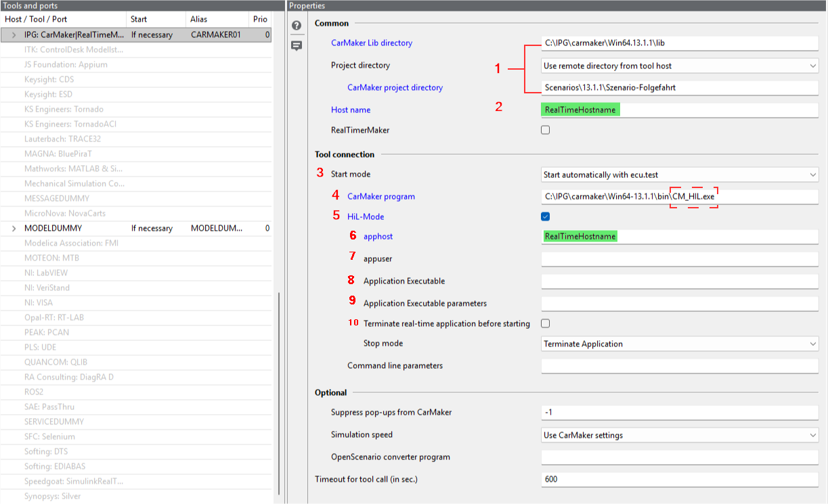Sort by Host / Tool / Port column header

click(x=64, y=20)
